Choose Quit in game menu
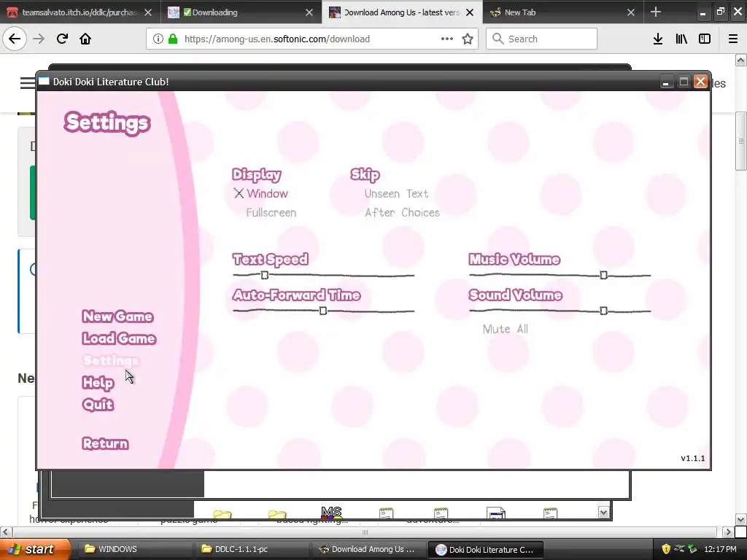 click(98, 404)
